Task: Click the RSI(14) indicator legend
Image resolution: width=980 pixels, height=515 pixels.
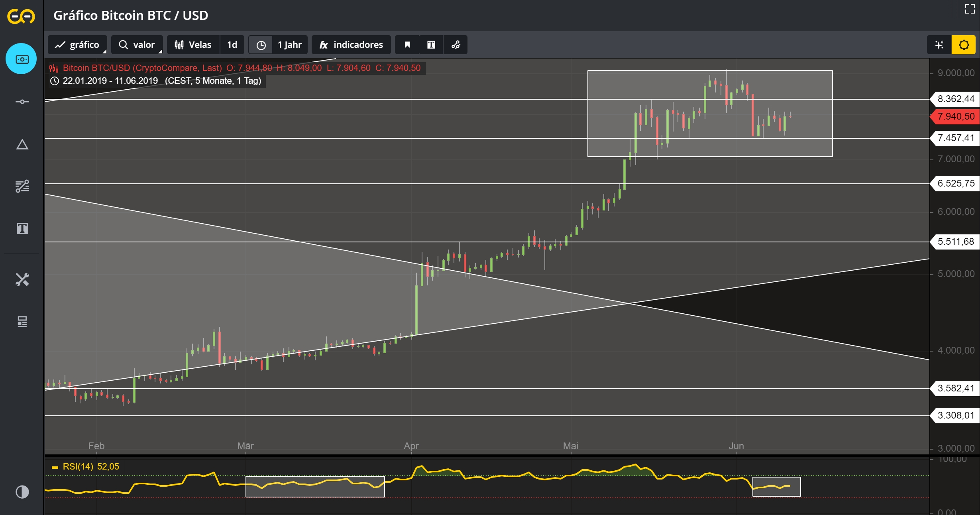Action: (91, 467)
